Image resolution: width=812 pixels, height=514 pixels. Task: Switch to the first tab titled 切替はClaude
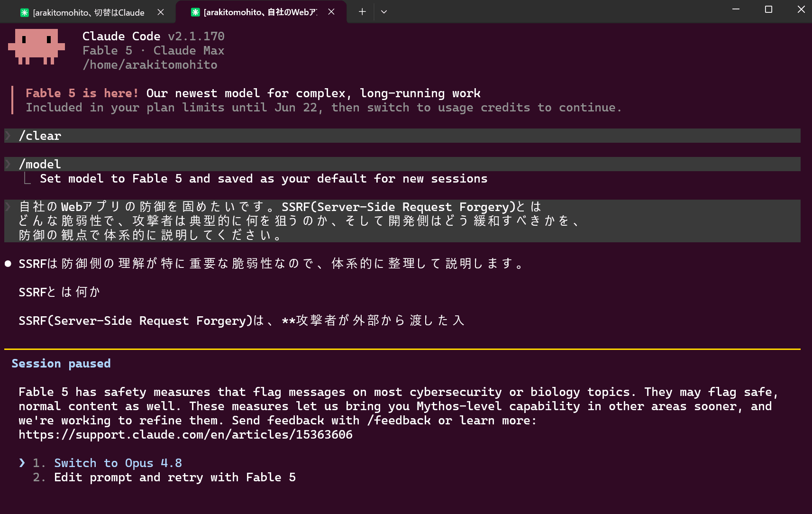(x=88, y=12)
